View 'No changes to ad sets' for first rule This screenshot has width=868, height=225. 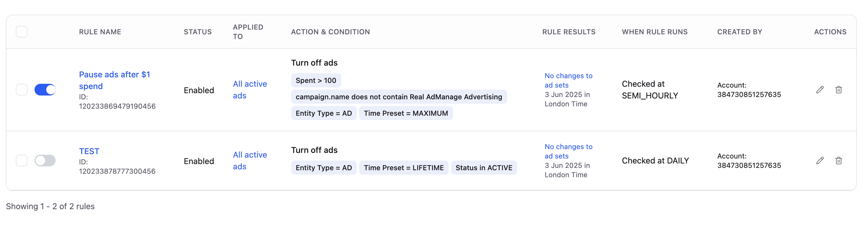pyautogui.click(x=568, y=80)
